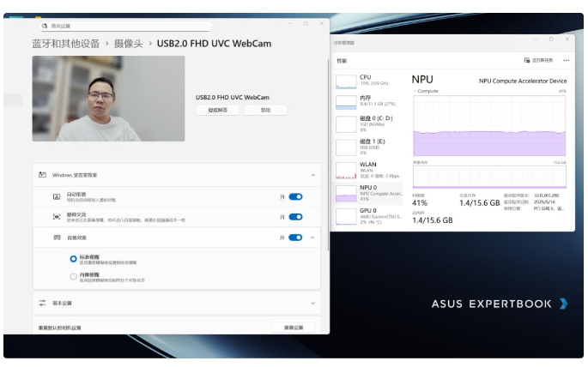Click the auto framing (自动取景) row icon

pyautogui.click(x=57, y=196)
